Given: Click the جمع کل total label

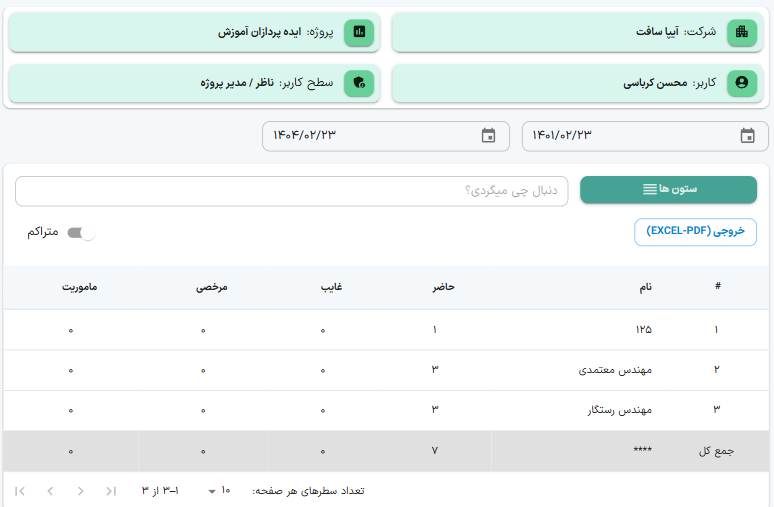Looking at the screenshot, I should click(716, 451).
